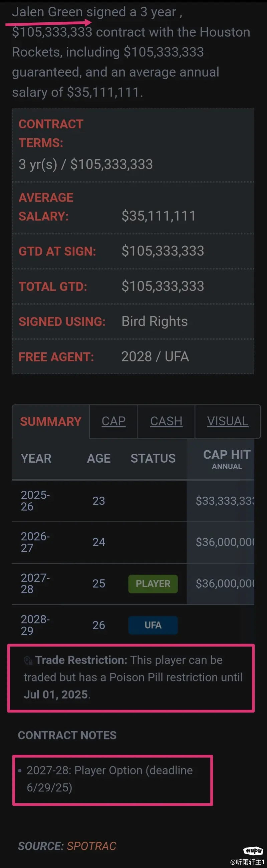Click the AGE column header

[98, 458]
